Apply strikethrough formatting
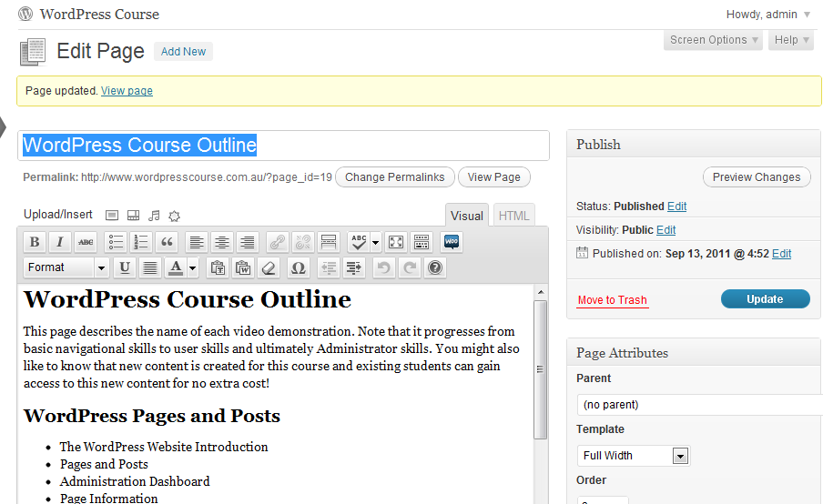This screenshot has height=504, width=823. (86, 242)
